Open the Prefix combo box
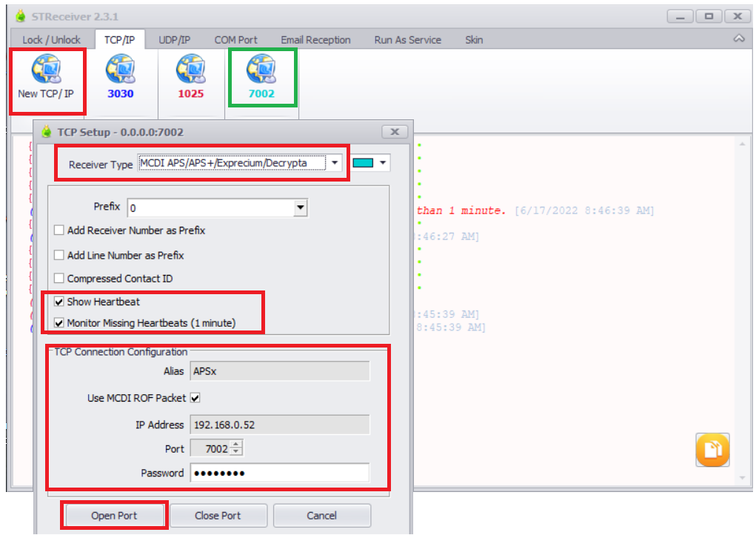 (301, 207)
